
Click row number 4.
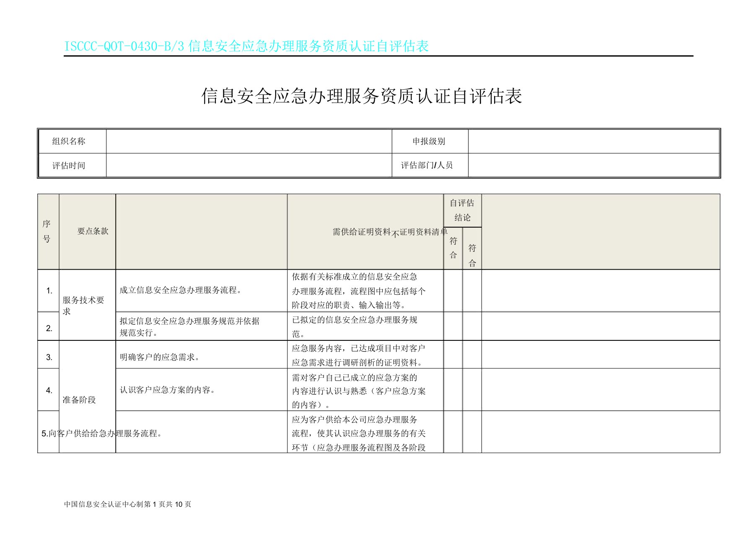point(49,390)
